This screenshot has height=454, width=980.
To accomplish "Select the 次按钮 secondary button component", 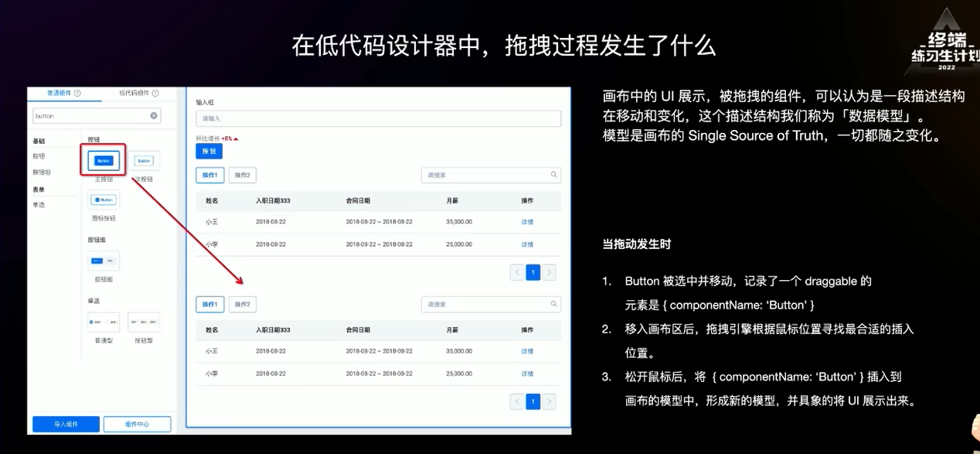I will (144, 161).
